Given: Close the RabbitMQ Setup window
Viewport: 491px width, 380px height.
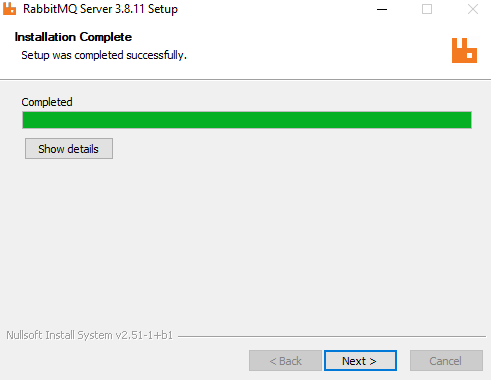Looking at the screenshot, I should click(x=473, y=9).
